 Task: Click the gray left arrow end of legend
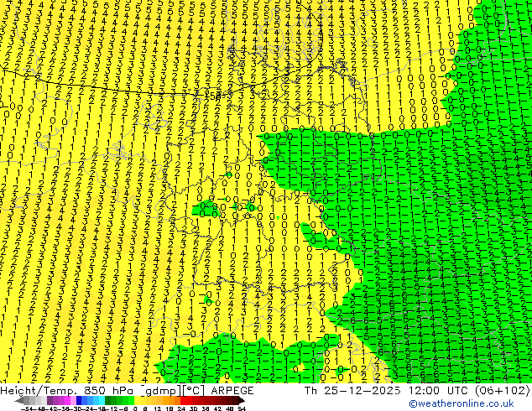coord(19,400)
